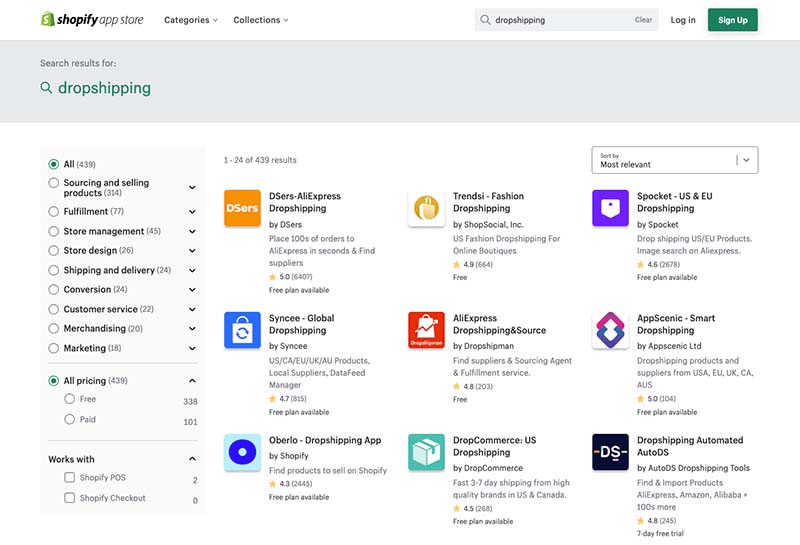Screen dimensions: 800x545
Task: Click the '1 - 24 of 439 results' text
Action: pyautogui.click(x=260, y=160)
